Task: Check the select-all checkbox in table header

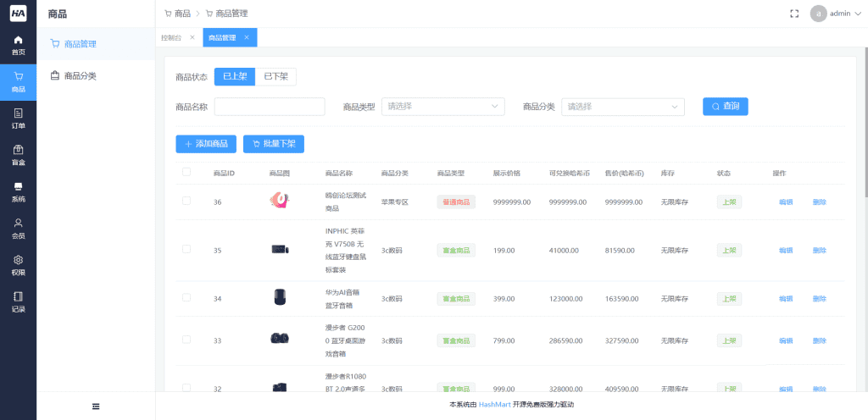Action: coord(186,173)
